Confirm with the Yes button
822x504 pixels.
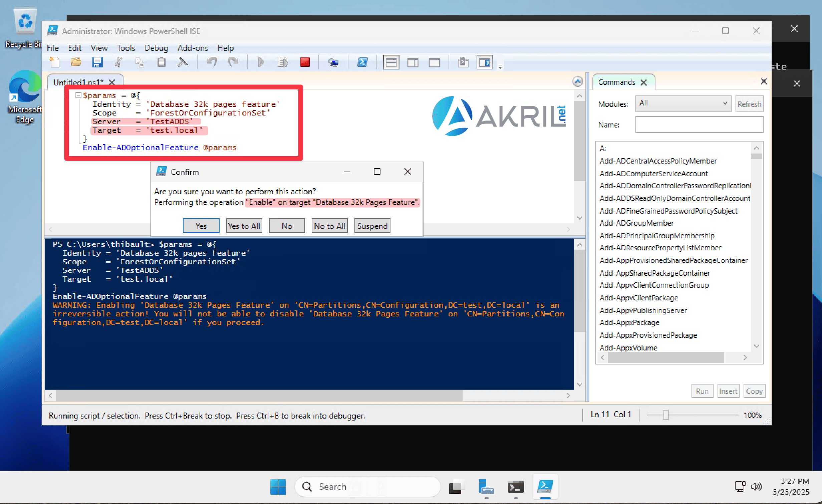pyautogui.click(x=201, y=226)
